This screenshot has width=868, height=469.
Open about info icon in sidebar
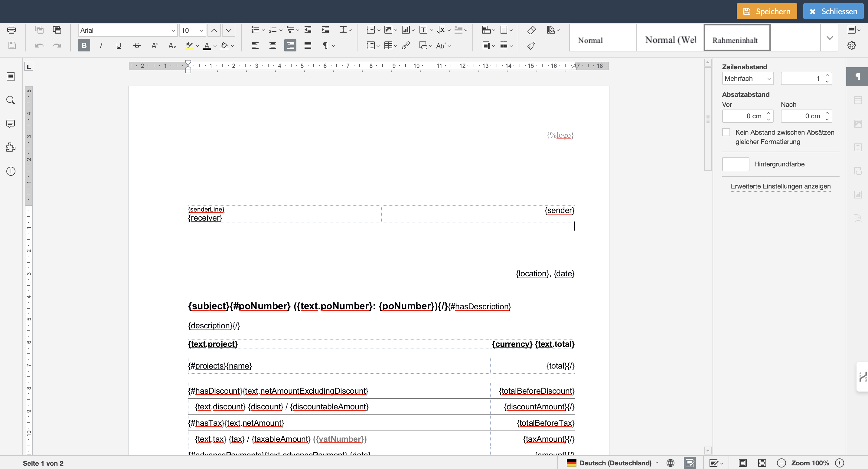point(11,171)
